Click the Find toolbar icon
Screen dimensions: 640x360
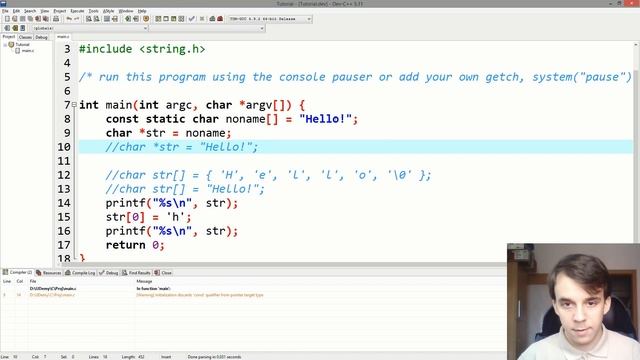point(89,19)
